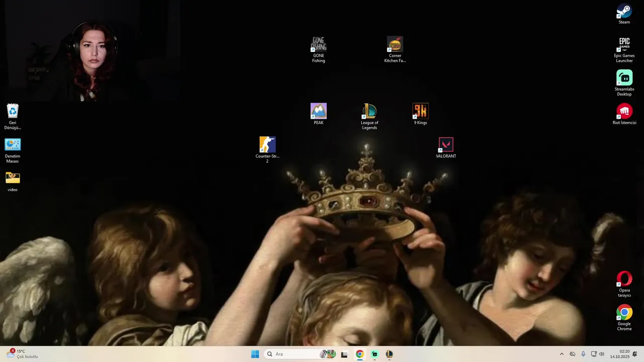Click the microphone tray icon
This screenshot has width=644, height=362.
pos(583,354)
